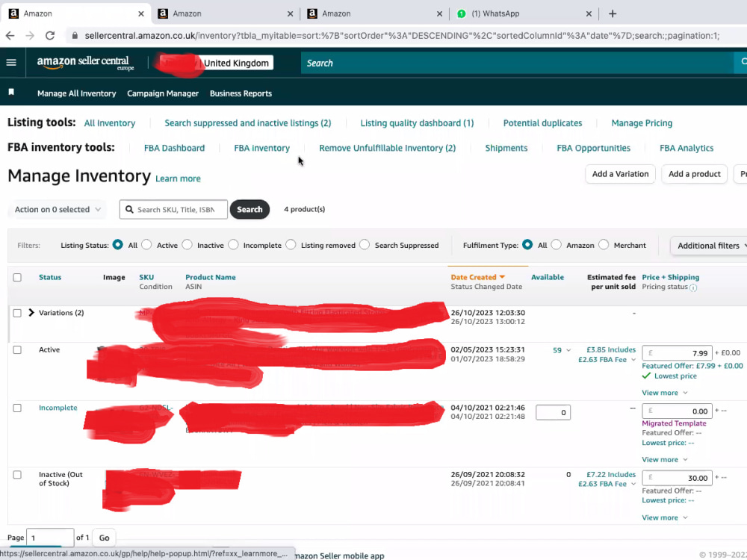Close the first Amazon tab
The image size is (747, 560).
click(x=141, y=13)
